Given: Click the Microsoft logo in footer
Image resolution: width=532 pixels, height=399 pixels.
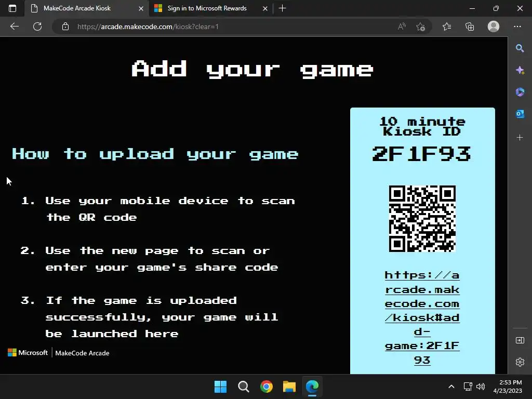Looking at the screenshot, I should click(28, 353).
